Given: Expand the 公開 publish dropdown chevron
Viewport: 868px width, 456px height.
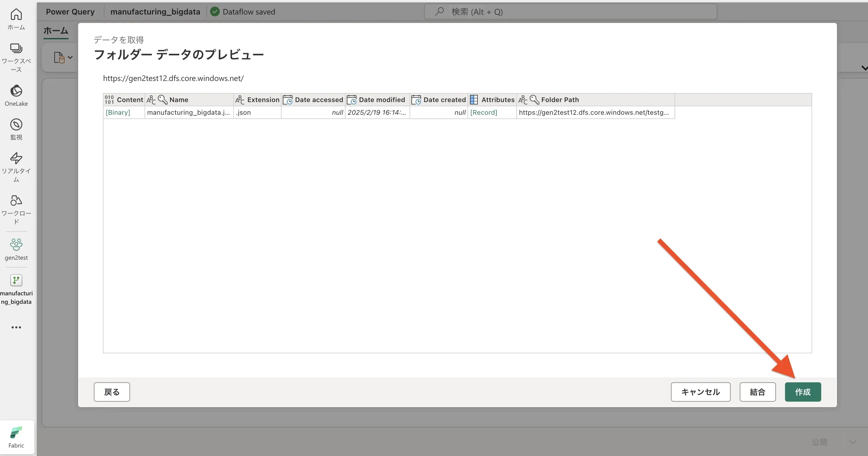Looking at the screenshot, I should 853,442.
